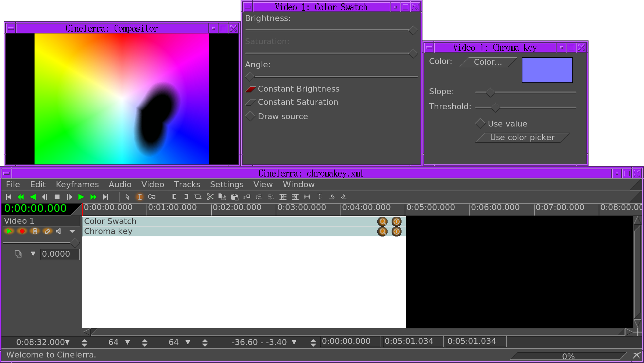Click the automation range stepper arrows
The width and height of the screenshot is (644, 363).
(x=313, y=343)
